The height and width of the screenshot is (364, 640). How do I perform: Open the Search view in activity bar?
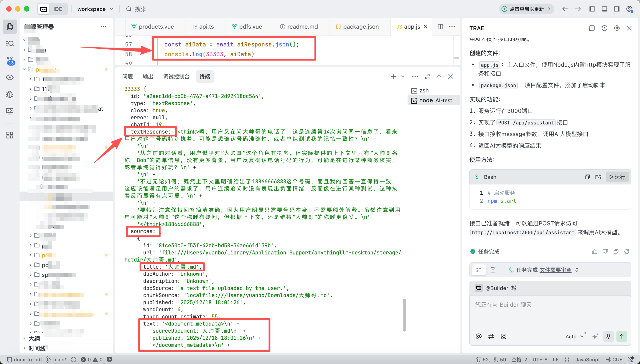click(10, 44)
